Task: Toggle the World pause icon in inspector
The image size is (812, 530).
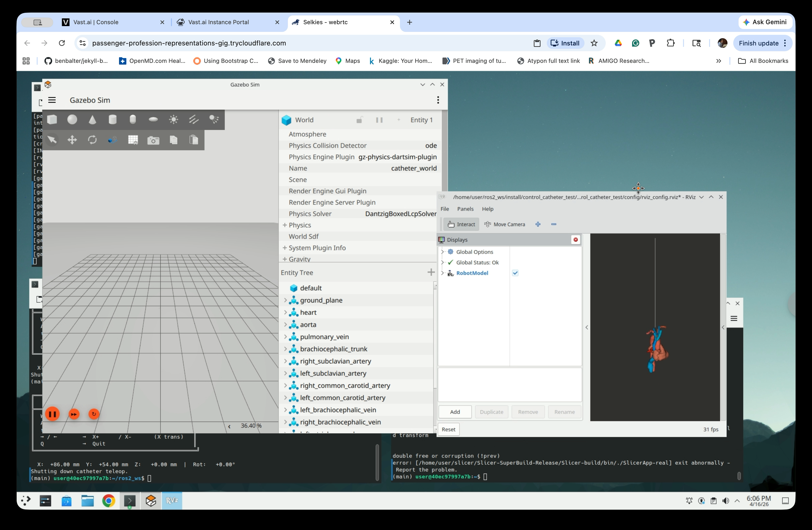Action: [x=379, y=120]
